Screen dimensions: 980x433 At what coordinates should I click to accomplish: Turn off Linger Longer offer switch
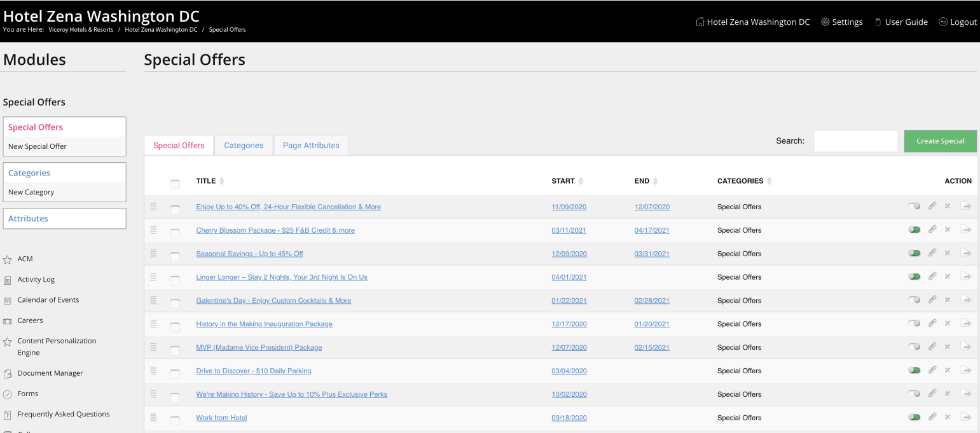914,277
